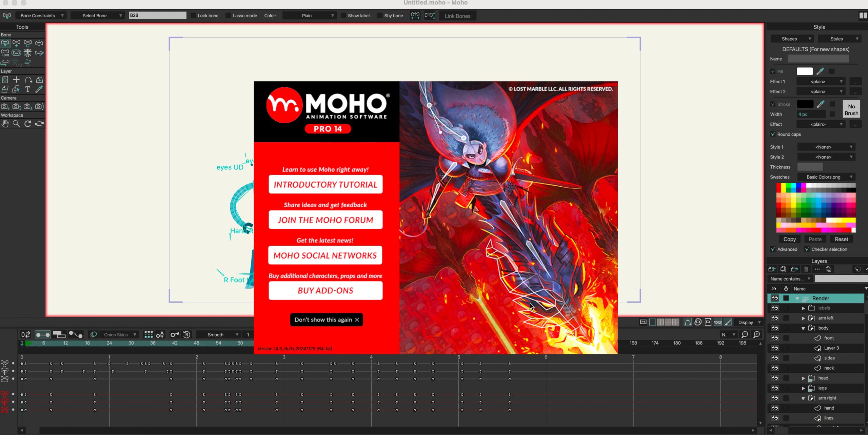This screenshot has width=868, height=435.
Task: Toggle the Onion Skins circles icon
Action: pyautogui.click(x=93, y=335)
